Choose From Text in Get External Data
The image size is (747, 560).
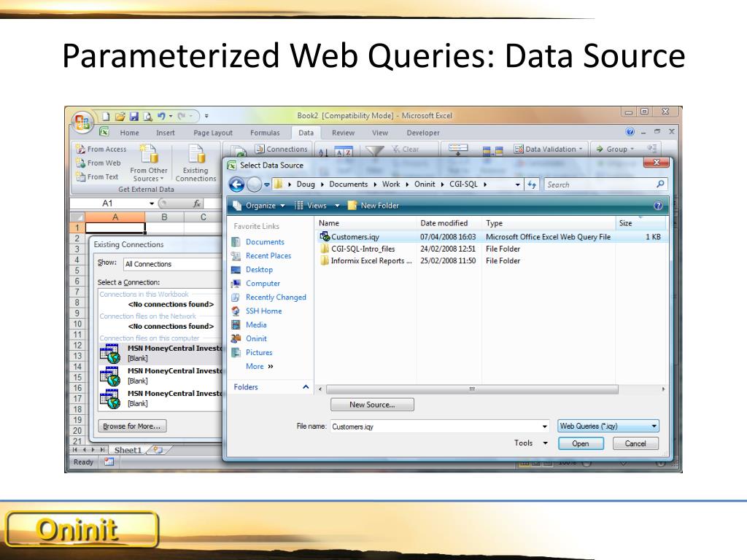(97, 176)
